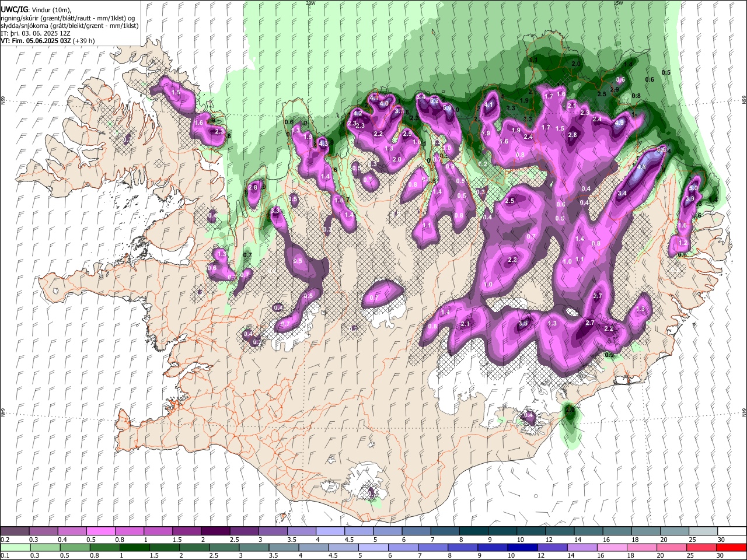The image size is (747, 560).
Task: Select the 'IT: þri. 03. 06. 2025 12Z' line
Action: coord(36,33)
